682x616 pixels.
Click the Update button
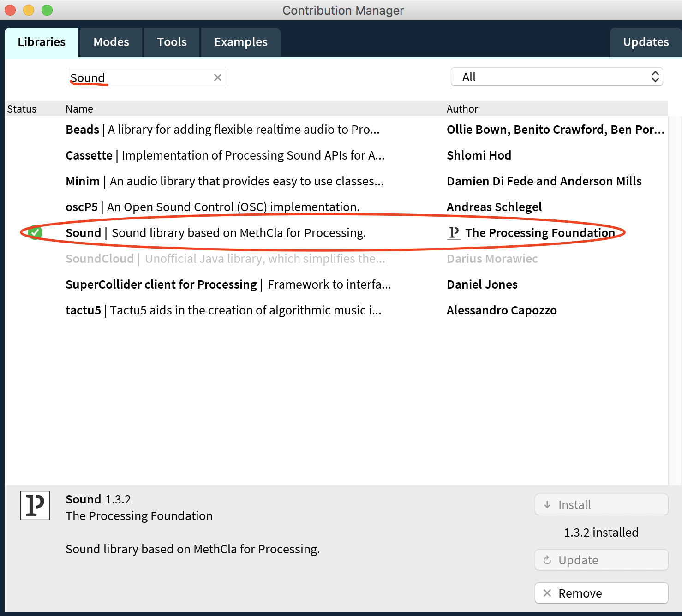tap(602, 560)
